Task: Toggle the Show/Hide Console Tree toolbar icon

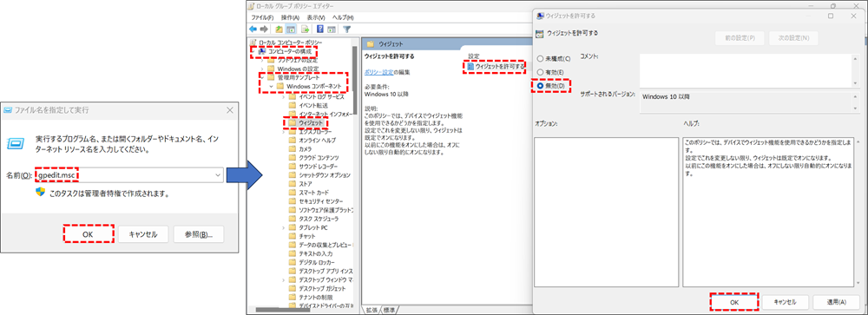Action: tap(291, 29)
